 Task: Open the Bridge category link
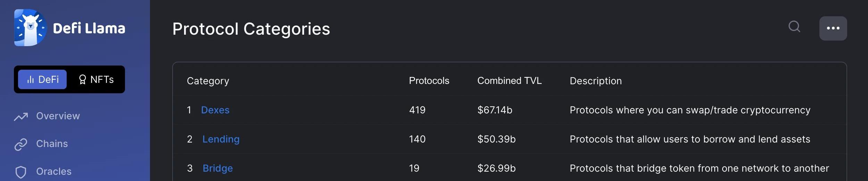[x=218, y=168]
